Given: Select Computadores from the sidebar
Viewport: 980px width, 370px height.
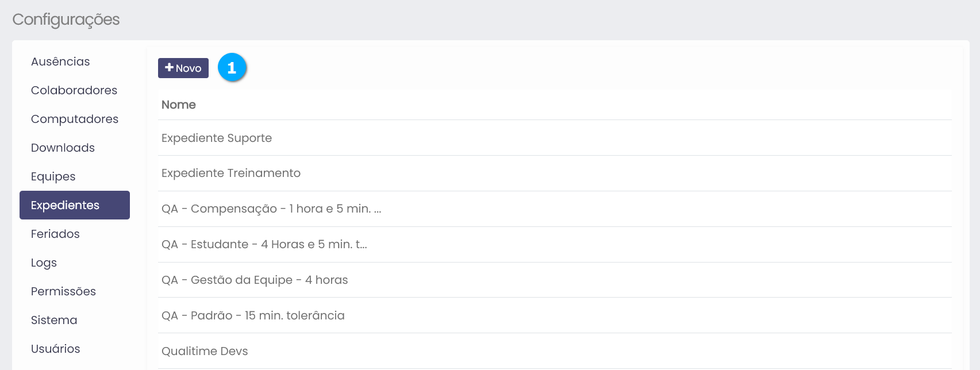Looking at the screenshot, I should [75, 119].
